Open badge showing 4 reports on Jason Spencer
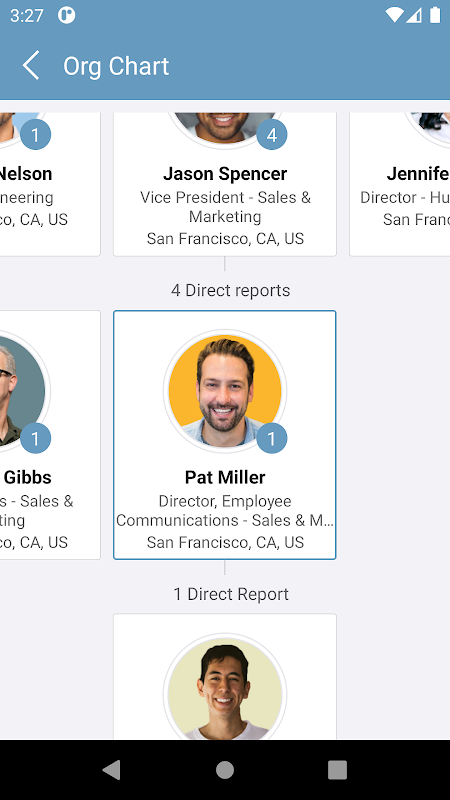Image resolution: width=450 pixels, height=800 pixels. pos(271,135)
